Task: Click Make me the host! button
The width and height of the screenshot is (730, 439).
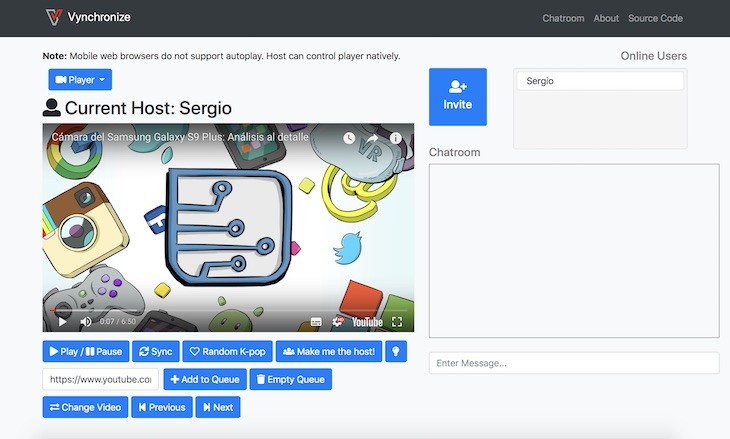Action: 329,351
